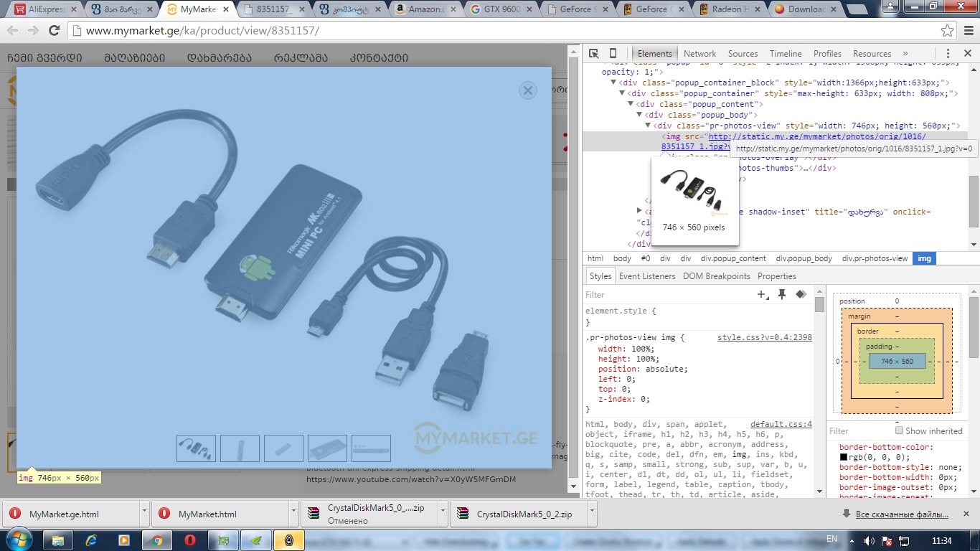Open style.css?v=0.4:2398 source link

(764, 337)
